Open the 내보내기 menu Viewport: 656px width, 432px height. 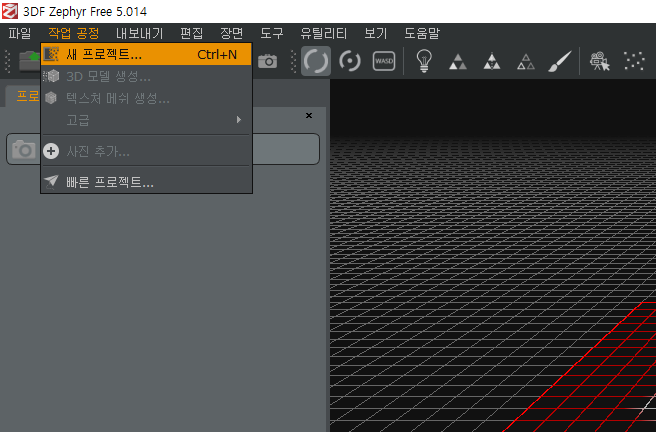click(139, 33)
